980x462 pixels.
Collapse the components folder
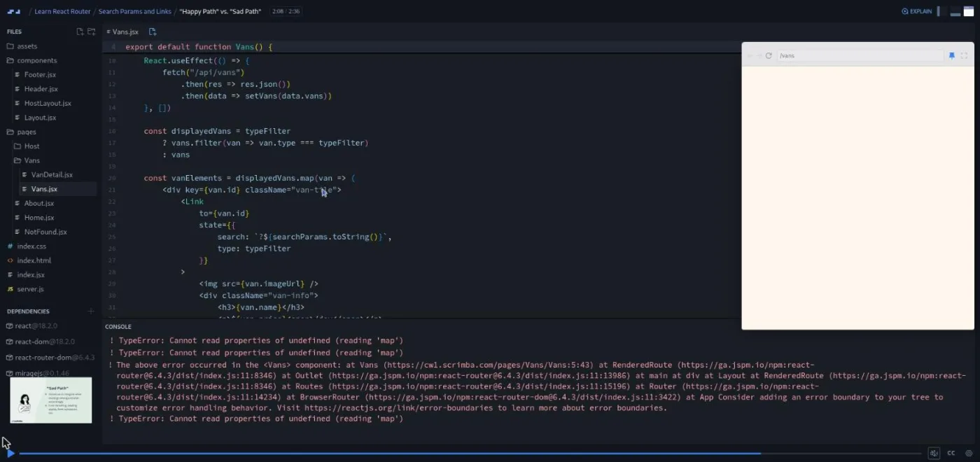[x=31, y=60]
